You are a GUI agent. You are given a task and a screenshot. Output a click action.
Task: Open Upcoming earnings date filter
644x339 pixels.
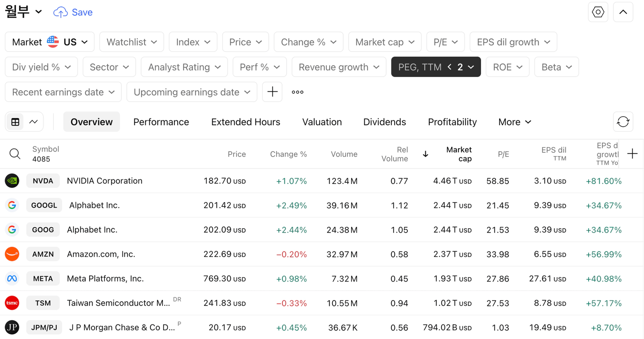[192, 92]
